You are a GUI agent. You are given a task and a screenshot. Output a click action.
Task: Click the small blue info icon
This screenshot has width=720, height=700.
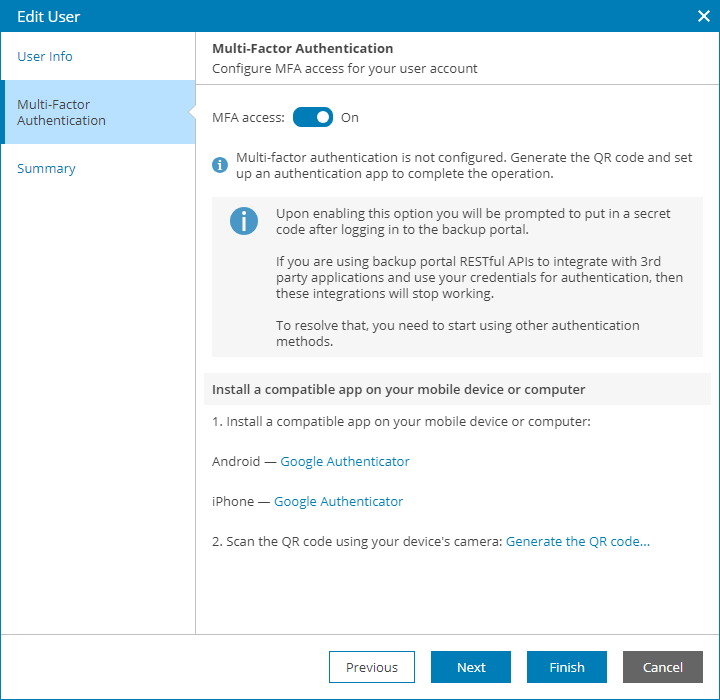(219, 165)
